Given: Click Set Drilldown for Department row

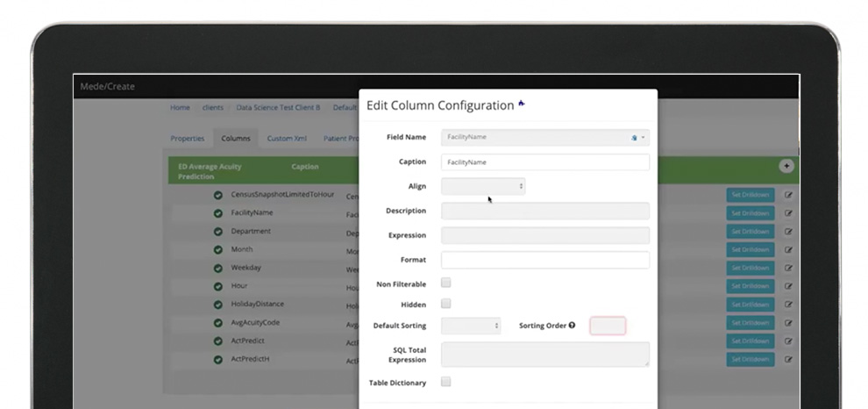Looking at the screenshot, I should [x=751, y=232].
